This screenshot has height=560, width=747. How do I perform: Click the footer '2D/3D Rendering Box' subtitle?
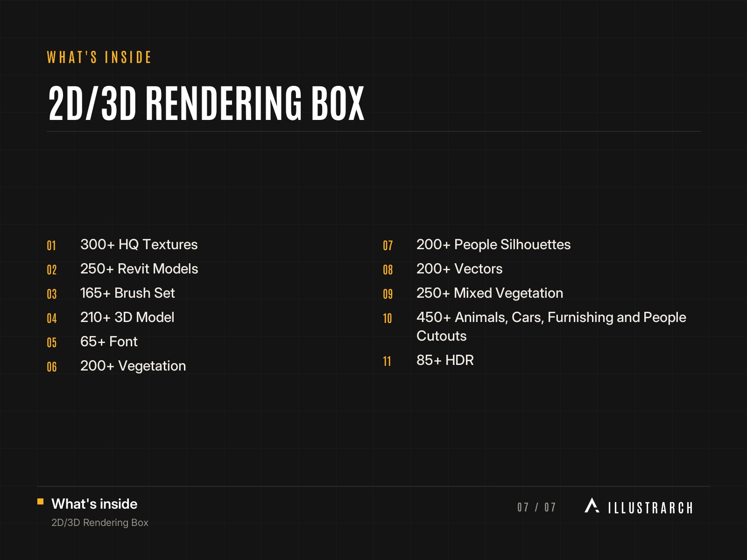coord(100,523)
